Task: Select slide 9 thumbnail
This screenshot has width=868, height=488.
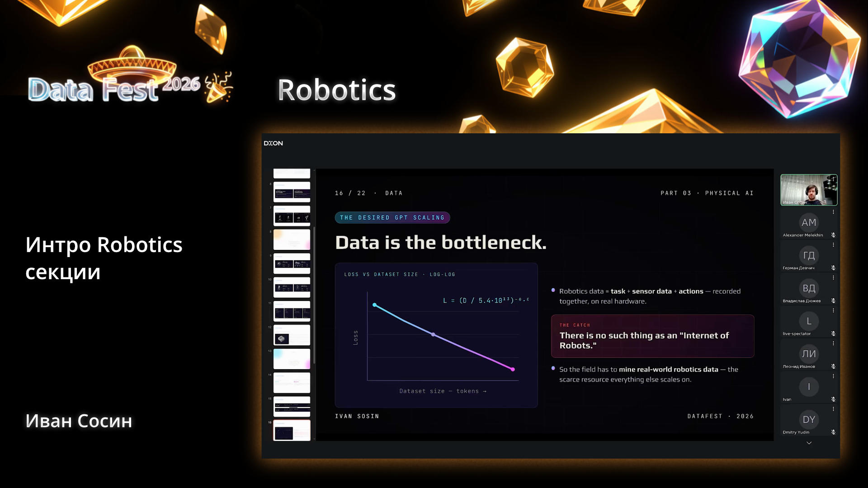Action: click(x=292, y=263)
